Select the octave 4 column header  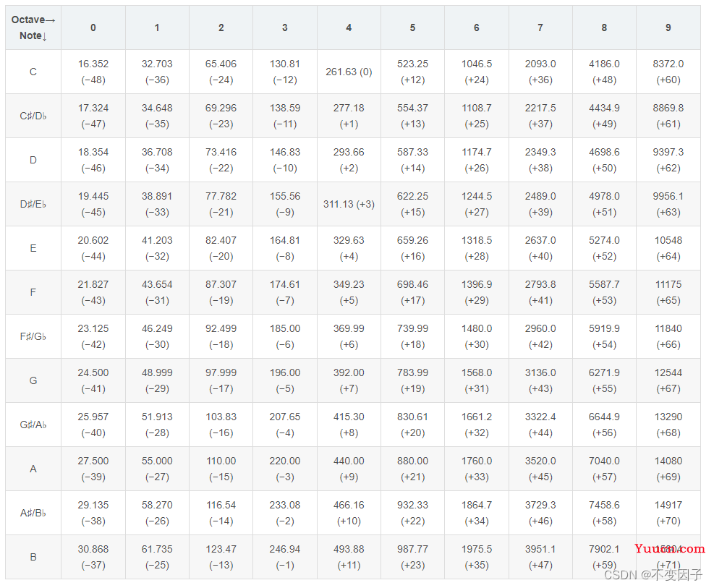tap(349, 27)
